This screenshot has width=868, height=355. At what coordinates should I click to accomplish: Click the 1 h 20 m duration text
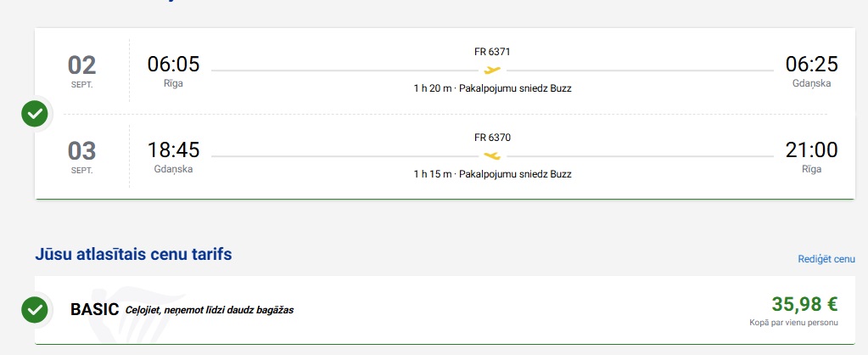[x=432, y=88]
